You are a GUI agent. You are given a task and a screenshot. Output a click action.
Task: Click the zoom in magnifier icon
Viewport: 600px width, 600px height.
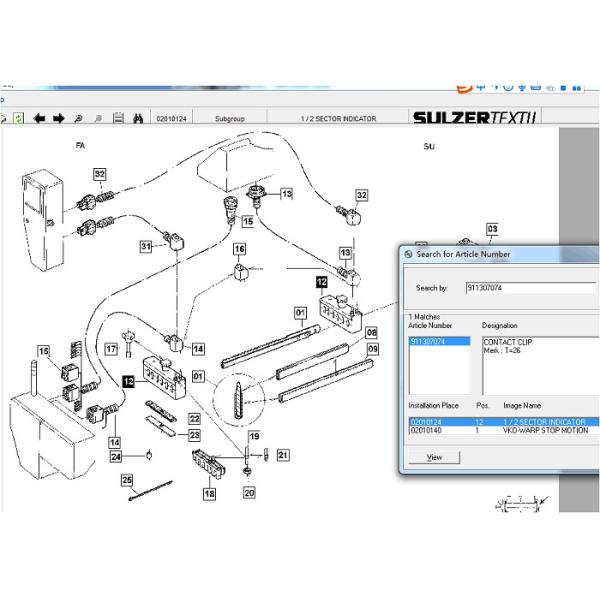[x=81, y=118]
